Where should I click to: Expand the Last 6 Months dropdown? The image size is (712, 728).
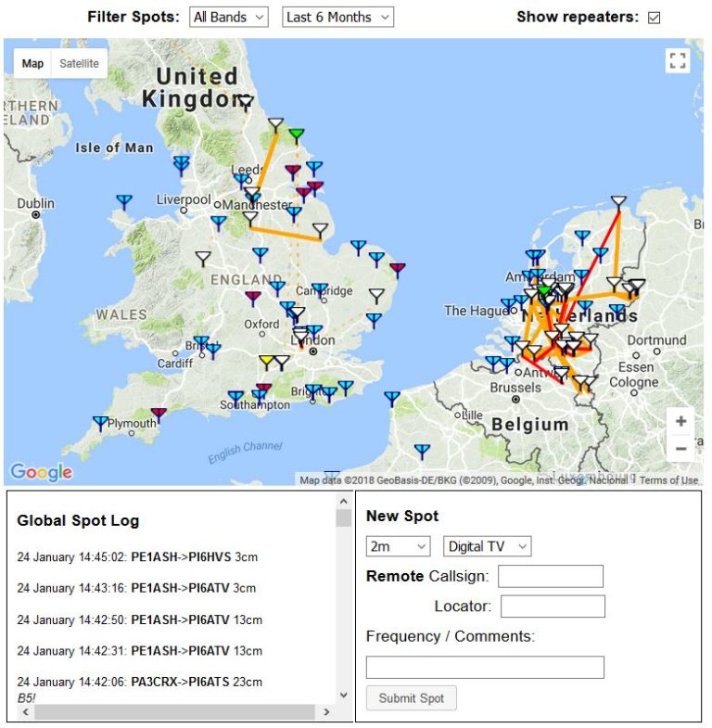[x=337, y=17]
